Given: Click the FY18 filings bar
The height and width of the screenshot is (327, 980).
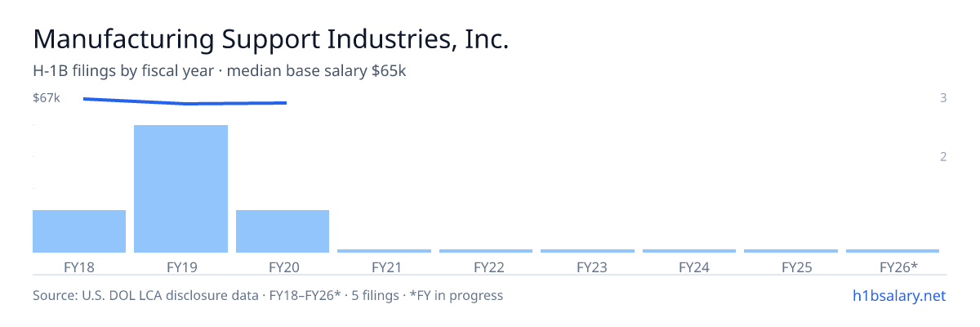Looking at the screenshot, I should click(79, 231).
